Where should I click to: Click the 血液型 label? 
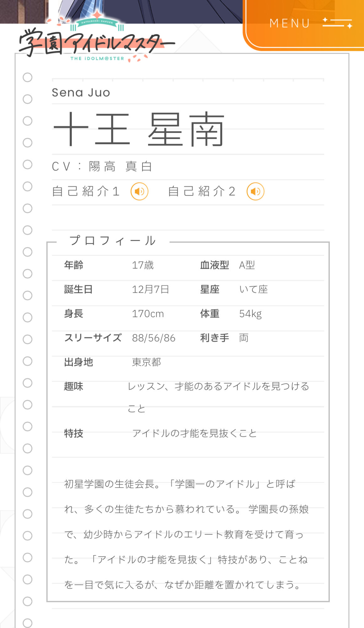[x=215, y=265]
